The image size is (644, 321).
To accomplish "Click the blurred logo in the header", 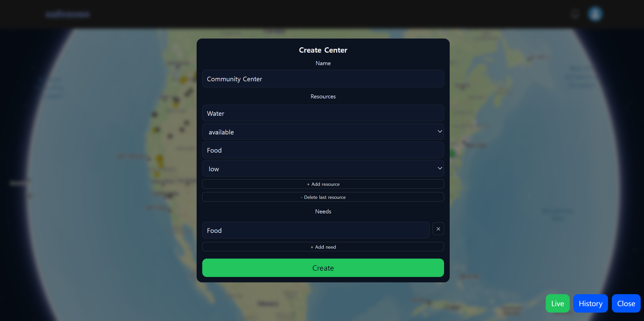I will coord(68,14).
